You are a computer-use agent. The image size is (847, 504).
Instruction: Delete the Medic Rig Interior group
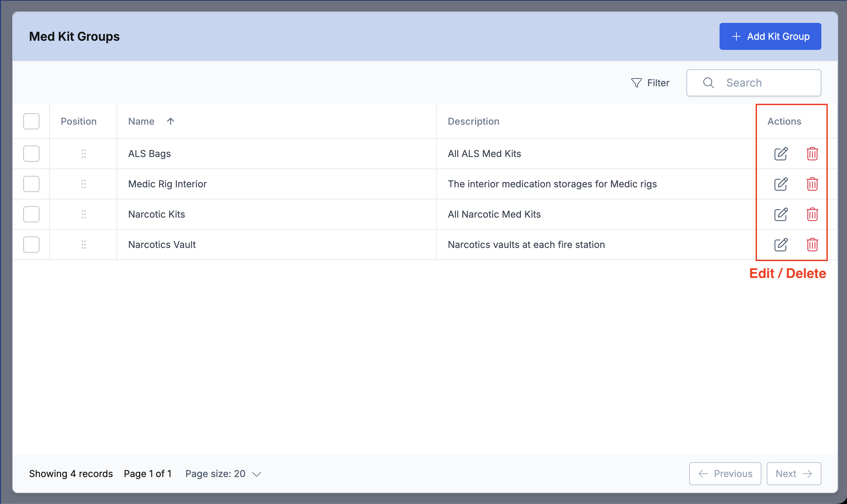coord(812,184)
